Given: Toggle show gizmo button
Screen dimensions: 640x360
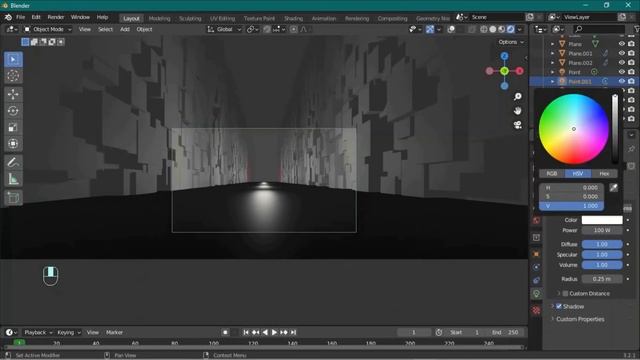Looking at the screenshot, I should click(x=430, y=29).
